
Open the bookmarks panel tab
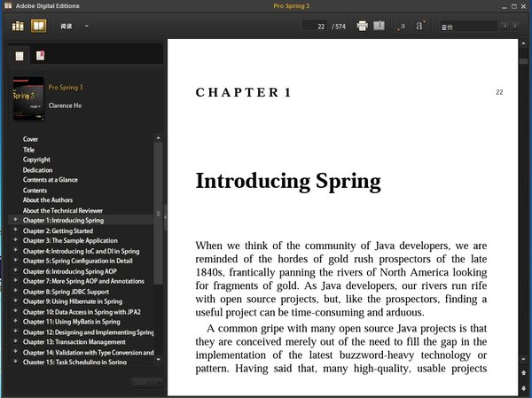pos(40,56)
